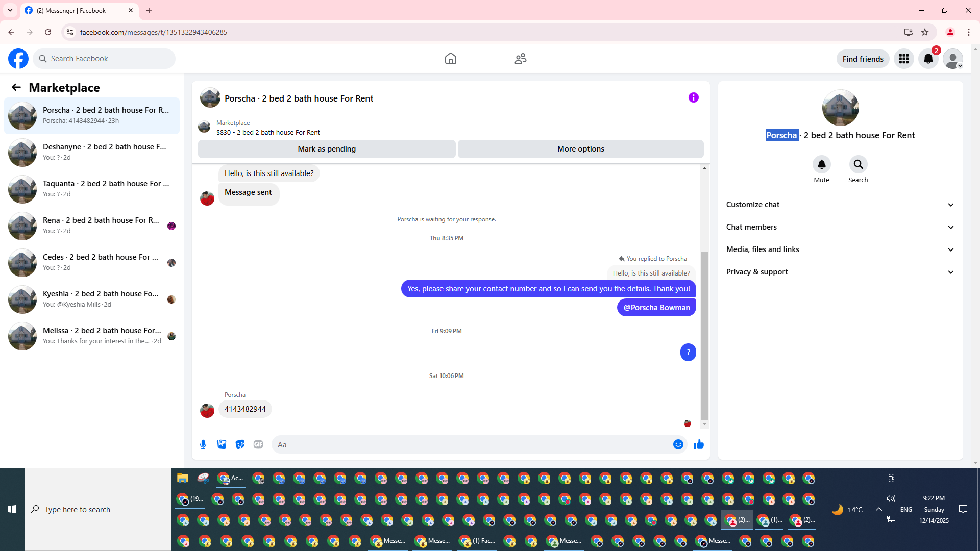Open the GIF picker
Viewport: 980px width, 551px height.
258,444
